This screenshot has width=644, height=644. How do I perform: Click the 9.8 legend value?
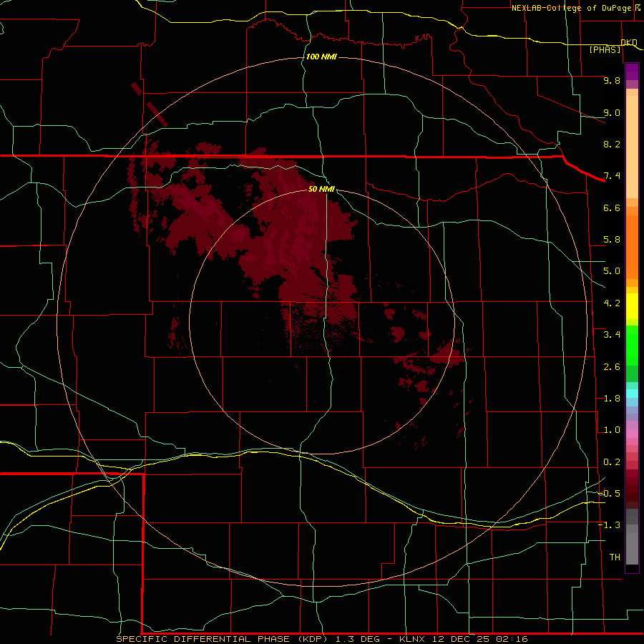[612, 80]
